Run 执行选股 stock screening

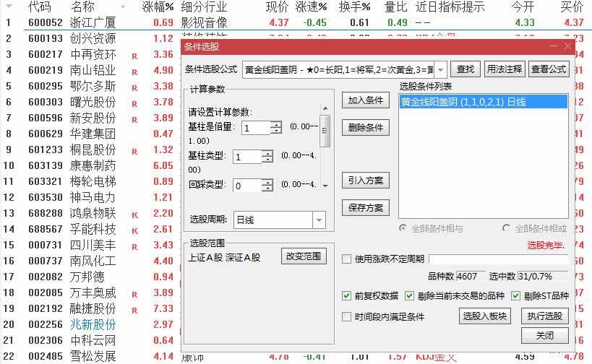[x=545, y=316]
